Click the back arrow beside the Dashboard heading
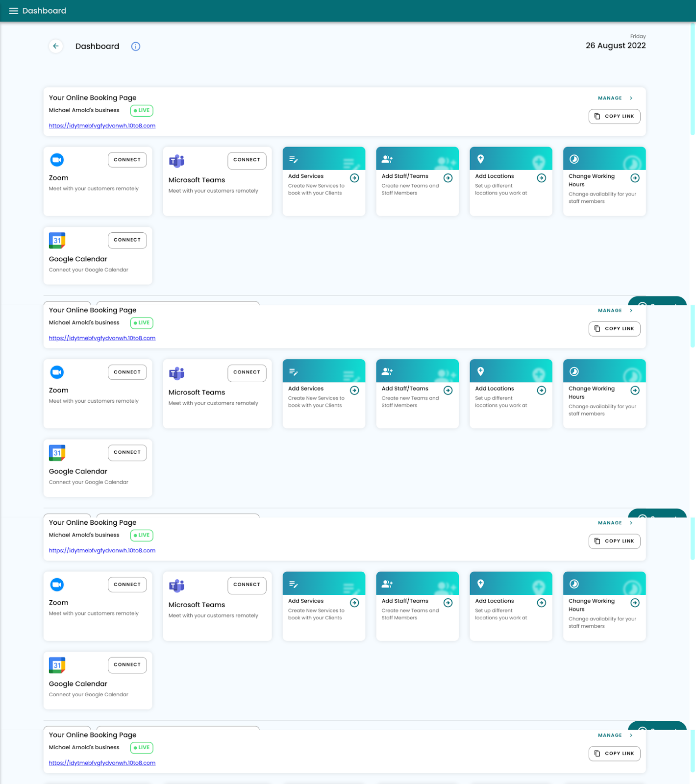 [x=56, y=46]
